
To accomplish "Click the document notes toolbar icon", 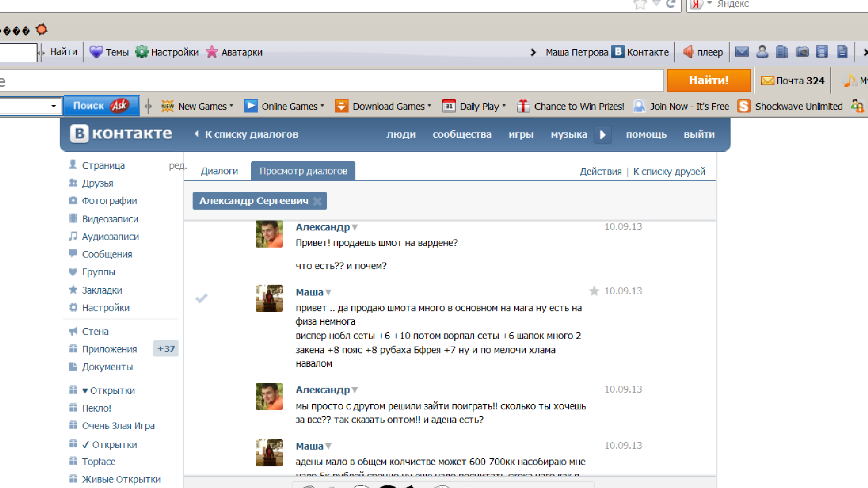I will 842,52.
